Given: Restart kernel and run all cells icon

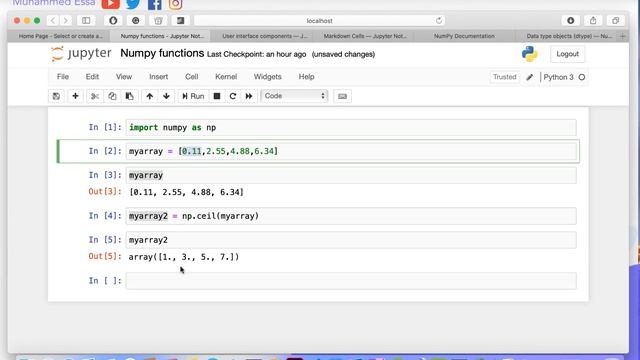Looking at the screenshot, I should pyautogui.click(x=249, y=96).
